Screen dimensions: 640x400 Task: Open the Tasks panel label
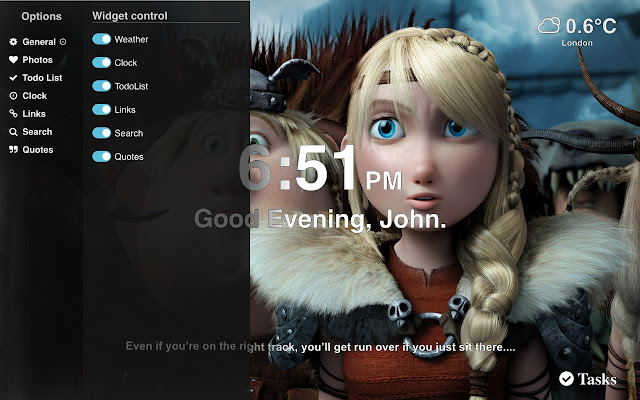[596, 379]
